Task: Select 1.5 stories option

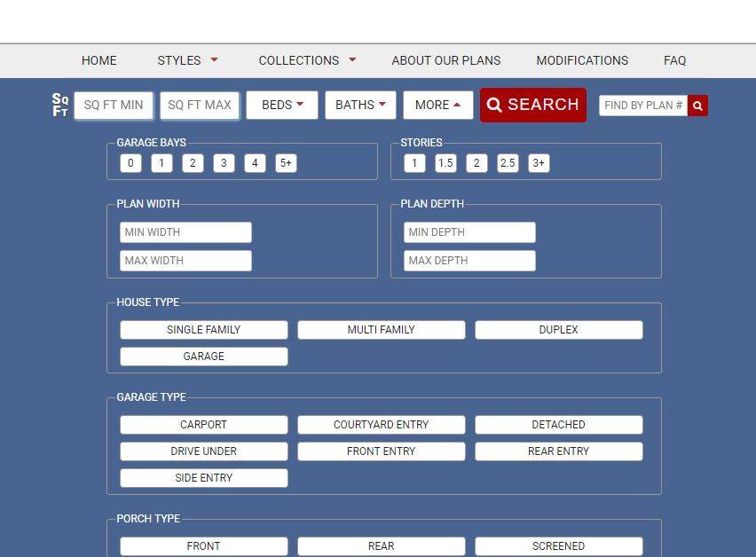Action: [x=445, y=163]
